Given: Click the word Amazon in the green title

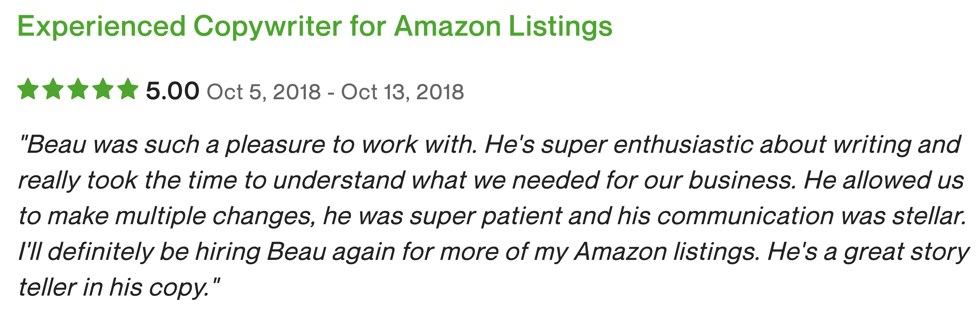Looking at the screenshot, I should pyautogui.click(x=448, y=26).
